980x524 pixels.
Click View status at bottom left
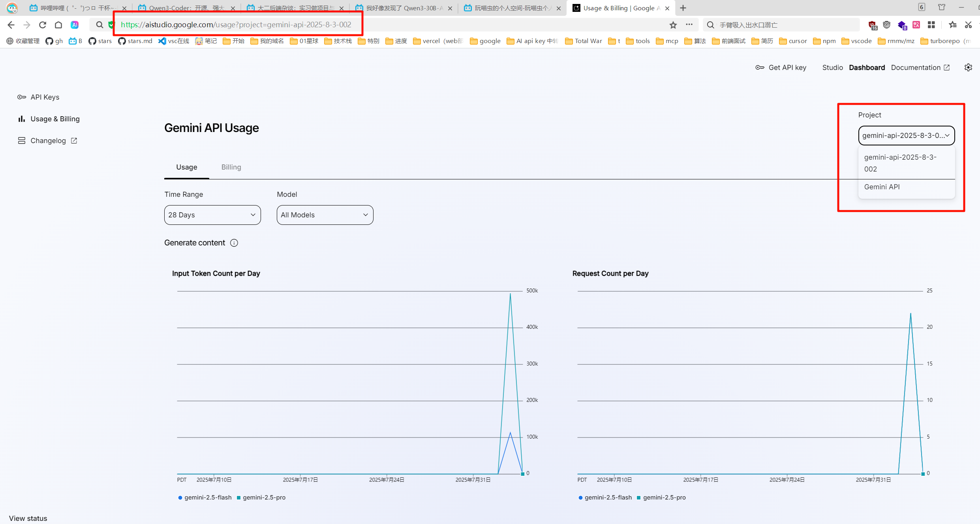(28, 518)
